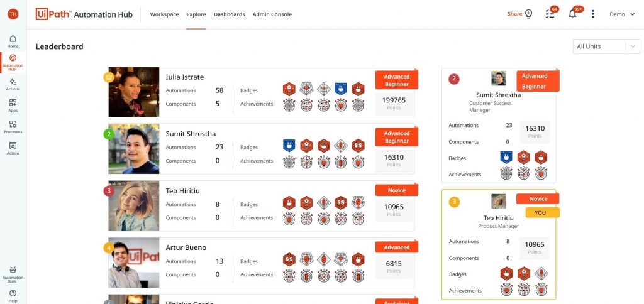The height and width of the screenshot is (304, 644).
Task: Click the Customer Success Manager title
Action: tap(491, 107)
